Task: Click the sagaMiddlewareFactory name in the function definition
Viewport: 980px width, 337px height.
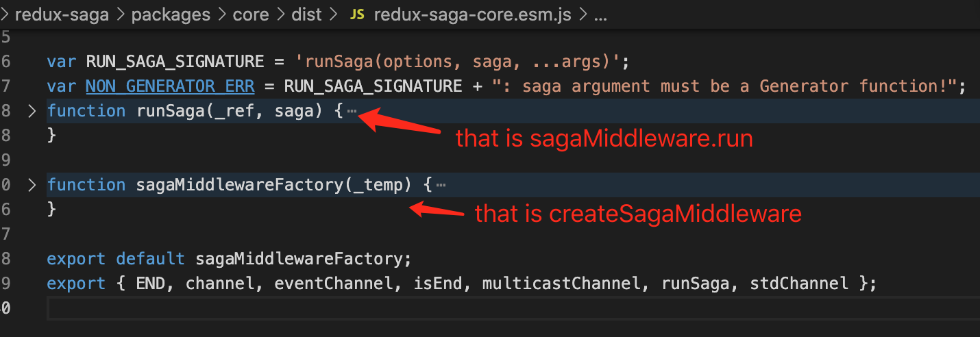Action: (x=240, y=185)
